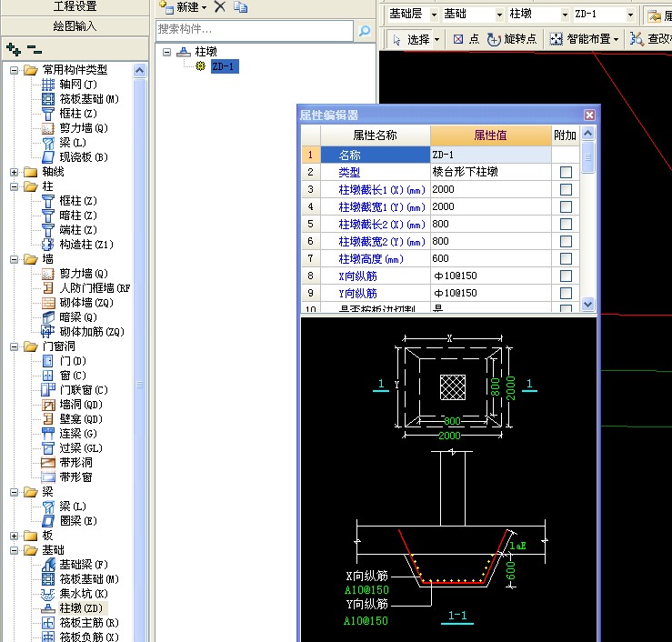Click the 连梁 (G) icon

(48, 434)
